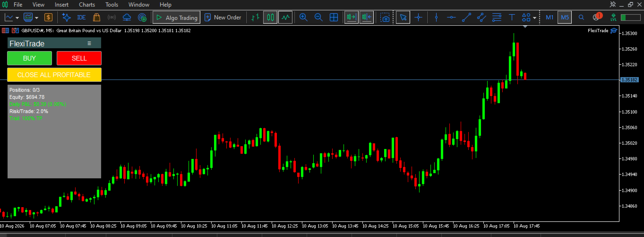The image size is (644, 237).
Task: Click the connection status bar indicator
Action: pyautogui.click(x=630, y=18)
